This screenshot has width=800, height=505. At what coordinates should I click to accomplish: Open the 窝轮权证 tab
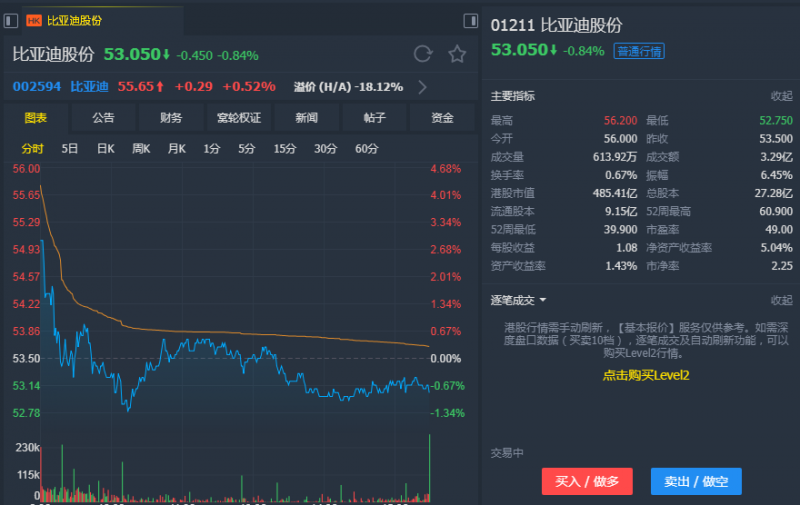point(239,118)
